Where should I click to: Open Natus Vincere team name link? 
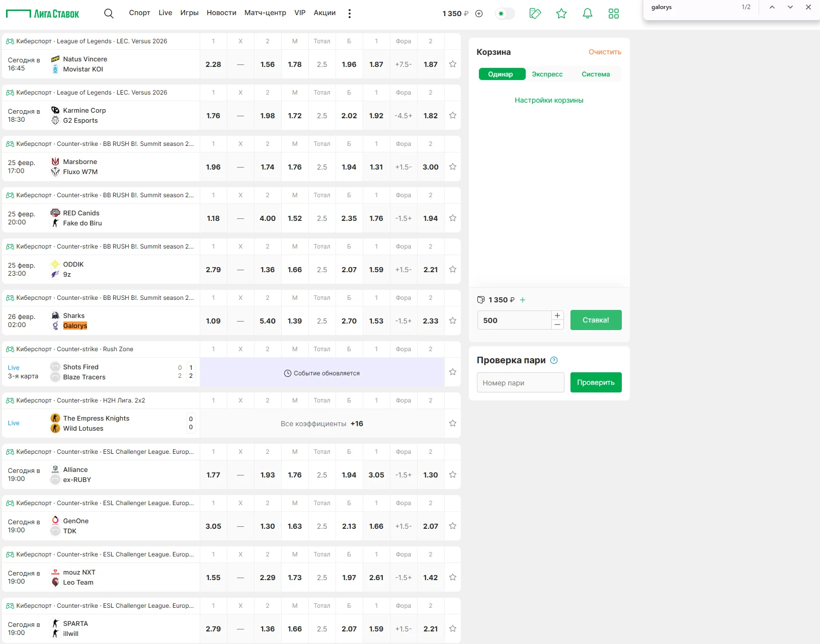click(85, 59)
